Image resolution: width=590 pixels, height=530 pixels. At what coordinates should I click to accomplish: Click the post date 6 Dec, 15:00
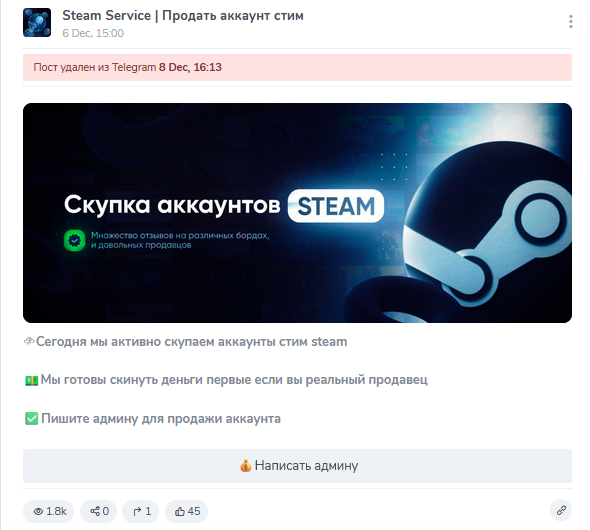tap(93, 33)
